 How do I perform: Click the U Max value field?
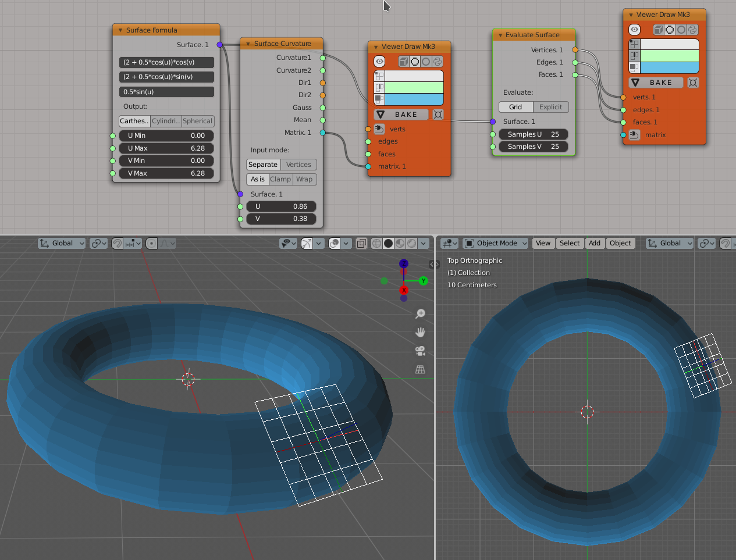click(166, 148)
